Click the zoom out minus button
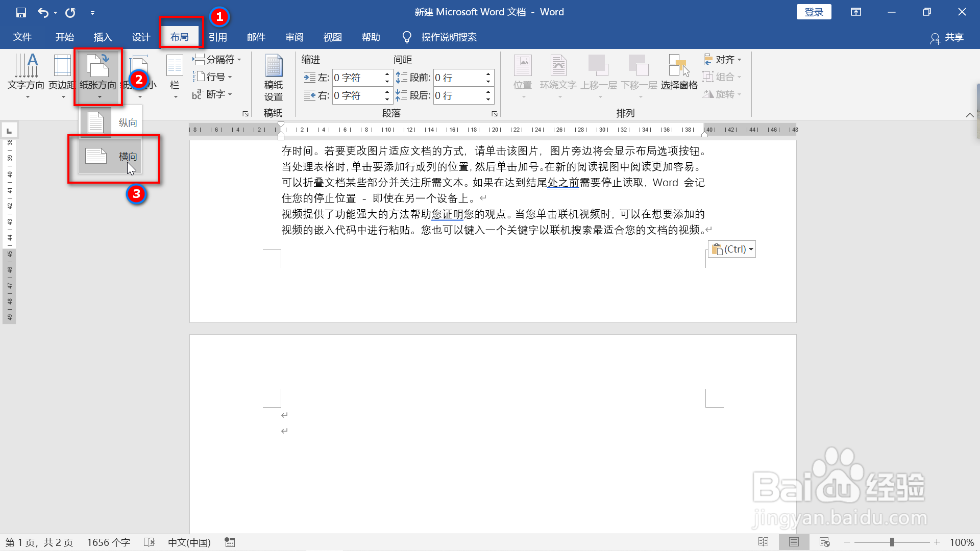This screenshot has width=980, height=551. pos(847,542)
